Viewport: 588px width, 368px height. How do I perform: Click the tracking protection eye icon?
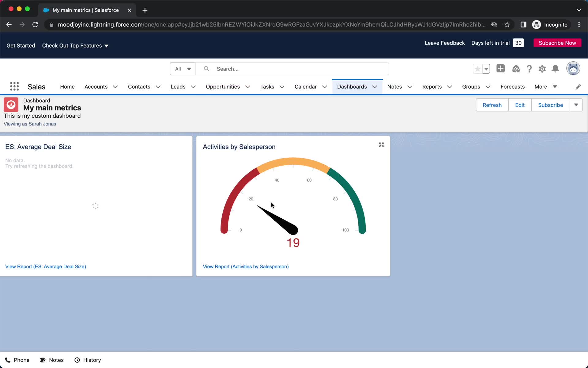point(494,25)
